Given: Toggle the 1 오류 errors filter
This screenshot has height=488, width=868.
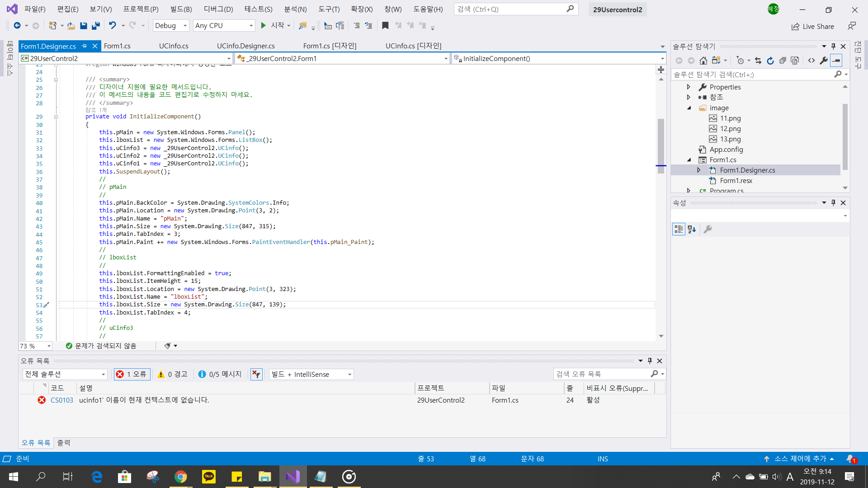Looking at the screenshot, I should (x=132, y=374).
